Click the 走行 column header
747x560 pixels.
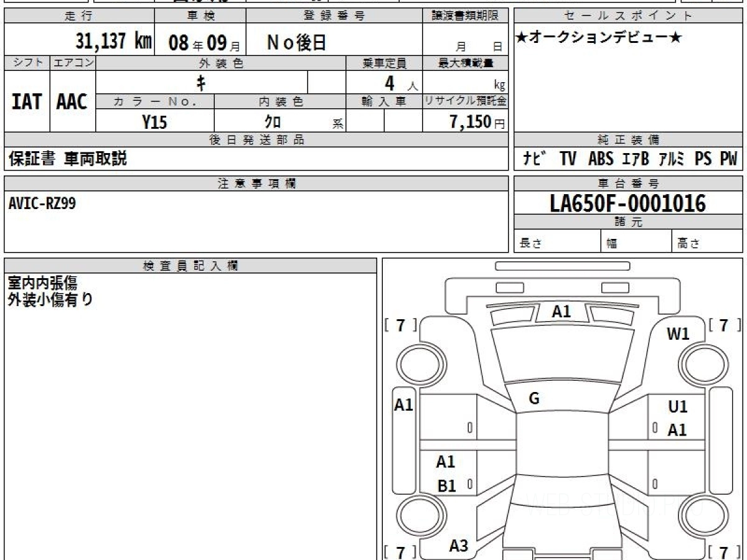pos(79,16)
